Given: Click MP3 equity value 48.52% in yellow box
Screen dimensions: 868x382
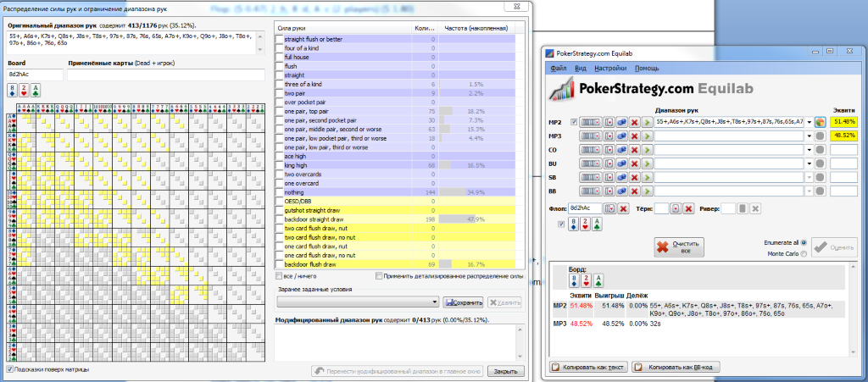Looking at the screenshot, I should click(x=843, y=136).
